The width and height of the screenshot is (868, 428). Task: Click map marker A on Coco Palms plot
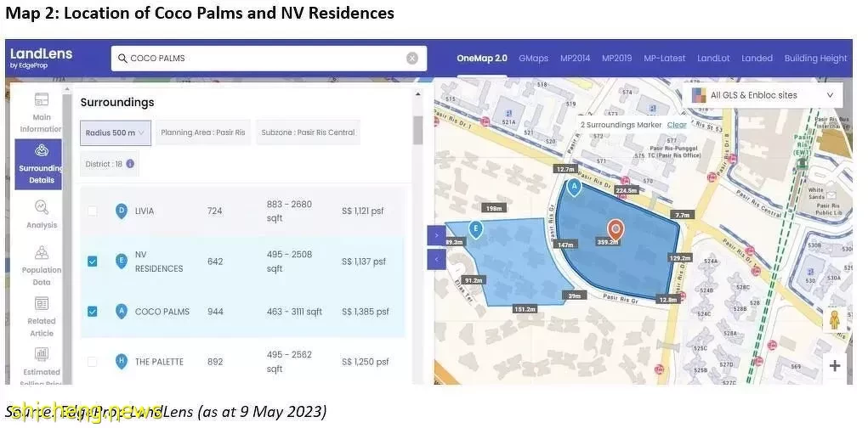[x=574, y=188]
